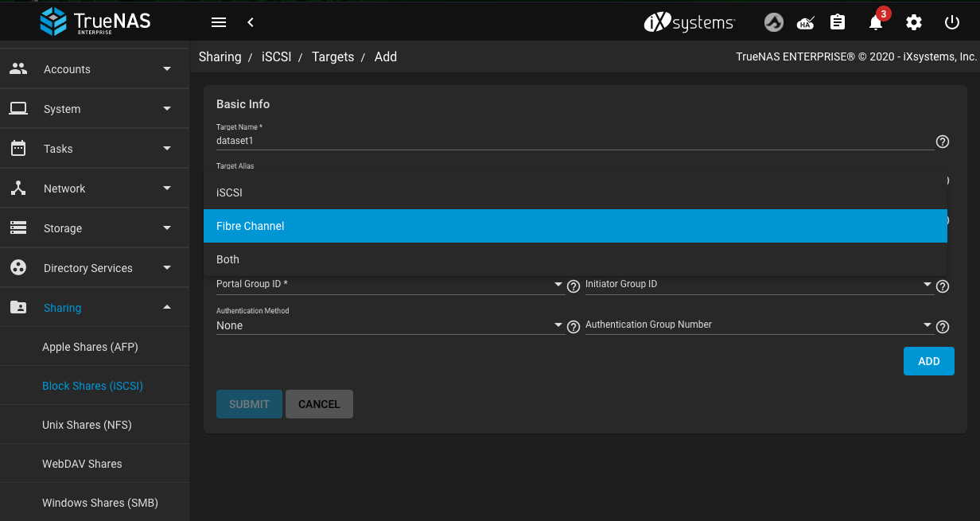Click the TrueCommand icon in the header
This screenshot has width=980, height=521.
(774, 22)
